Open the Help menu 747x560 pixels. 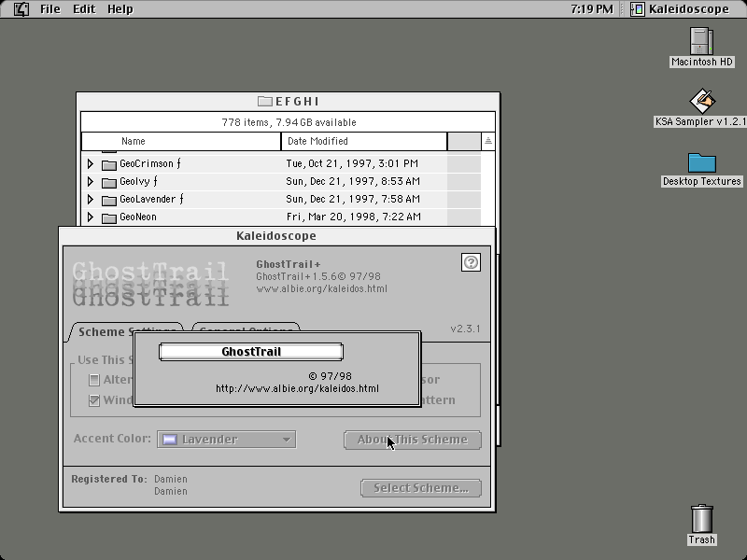pyautogui.click(x=120, y=9)
